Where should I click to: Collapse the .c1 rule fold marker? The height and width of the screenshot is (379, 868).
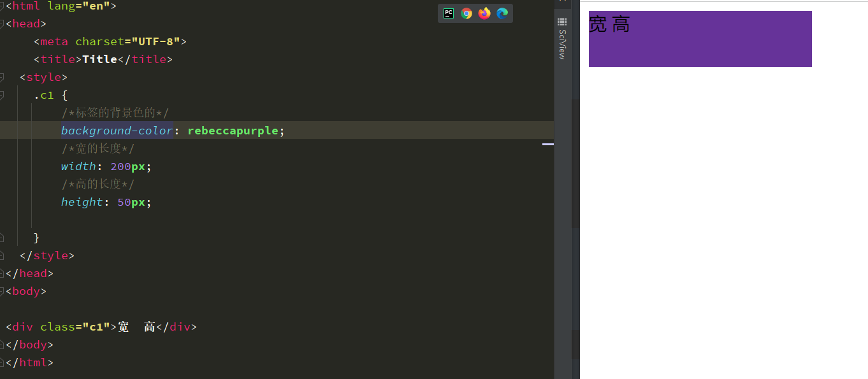coord(2,95)
